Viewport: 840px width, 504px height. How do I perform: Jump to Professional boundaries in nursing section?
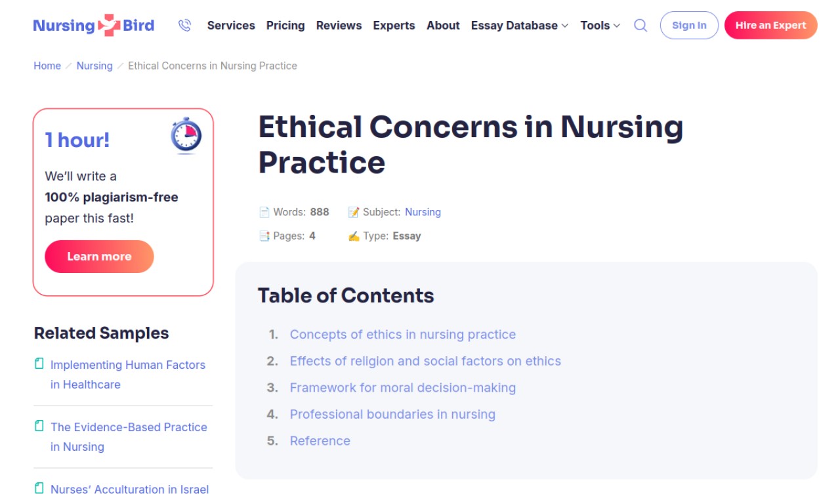pyautogui.click(x=392, y=414)
